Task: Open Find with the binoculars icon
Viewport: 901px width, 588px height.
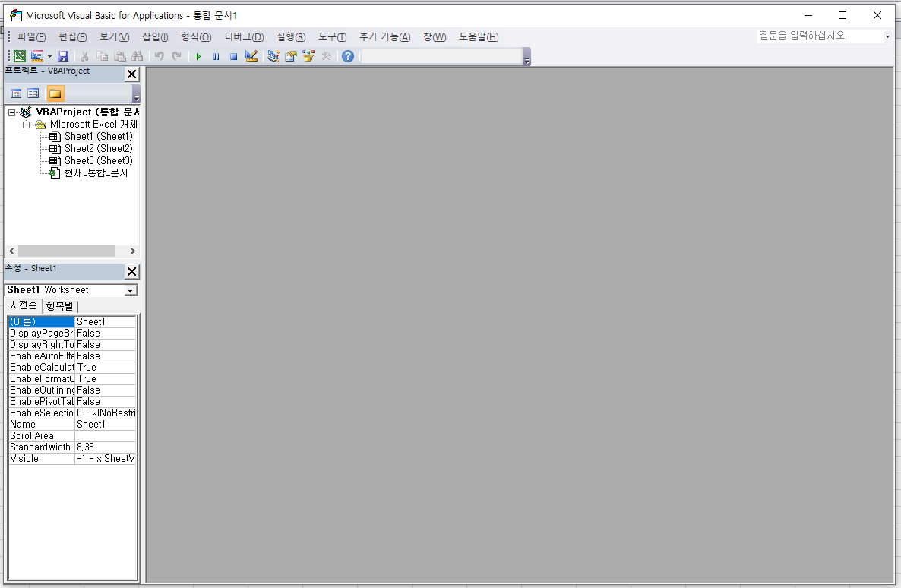Action: (x=137, y=56)
